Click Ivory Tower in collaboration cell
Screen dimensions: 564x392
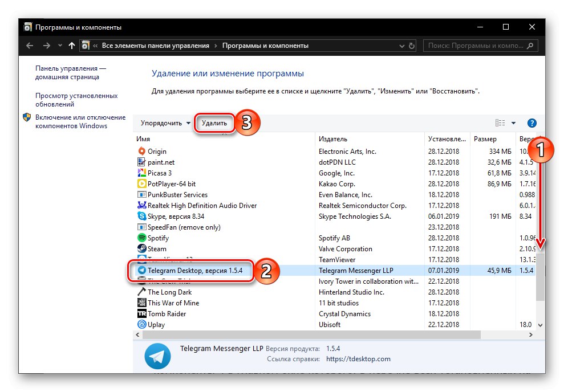tap(369, 281)
